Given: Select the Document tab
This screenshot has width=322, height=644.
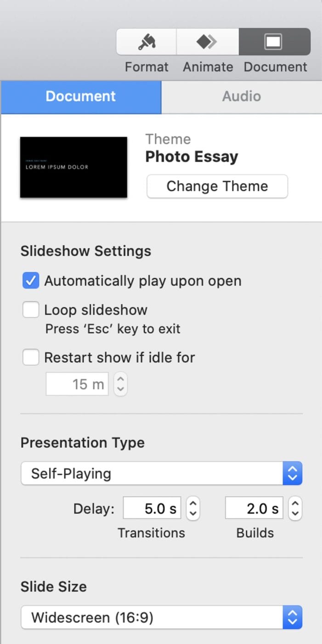Looking at the screenshot, I should [81, 96].
